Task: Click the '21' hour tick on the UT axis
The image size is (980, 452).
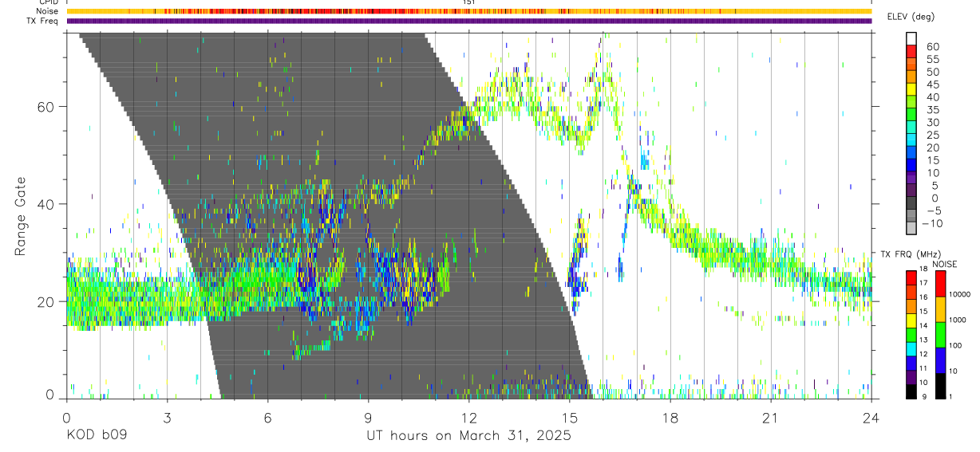Action: [770, 417]
